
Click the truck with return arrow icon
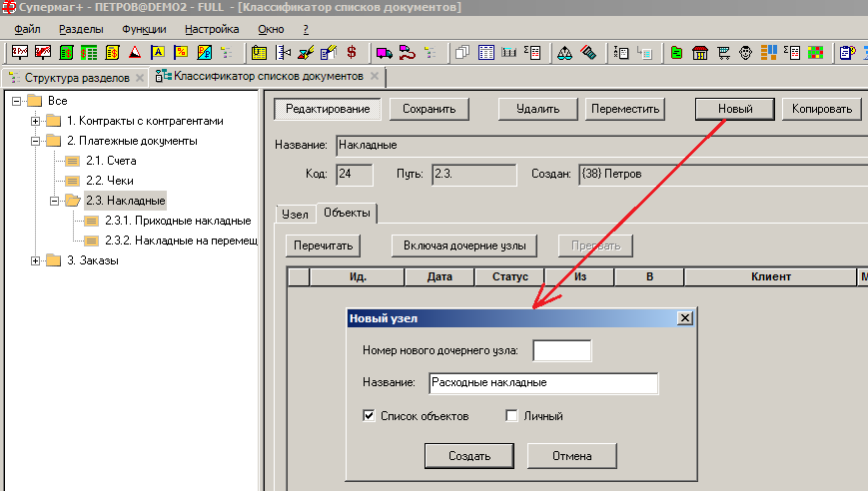pos(407,53)
